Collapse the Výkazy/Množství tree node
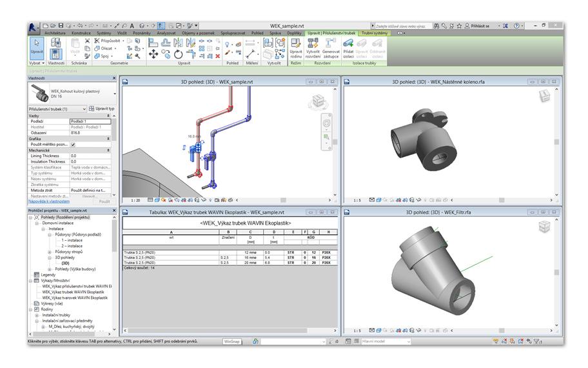 coord(31,280)
